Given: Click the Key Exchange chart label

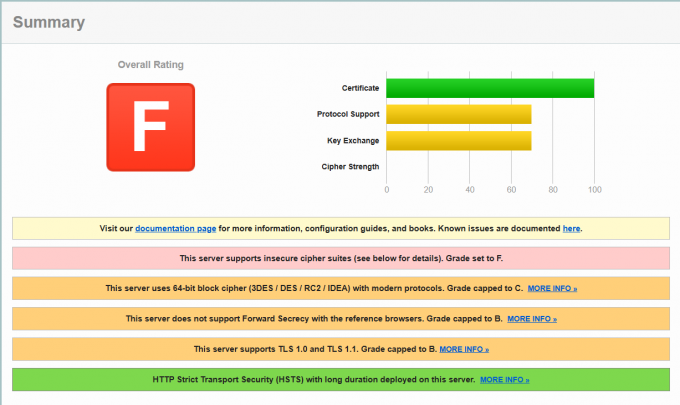Looking at the screenshot, I should coord(353,140).
